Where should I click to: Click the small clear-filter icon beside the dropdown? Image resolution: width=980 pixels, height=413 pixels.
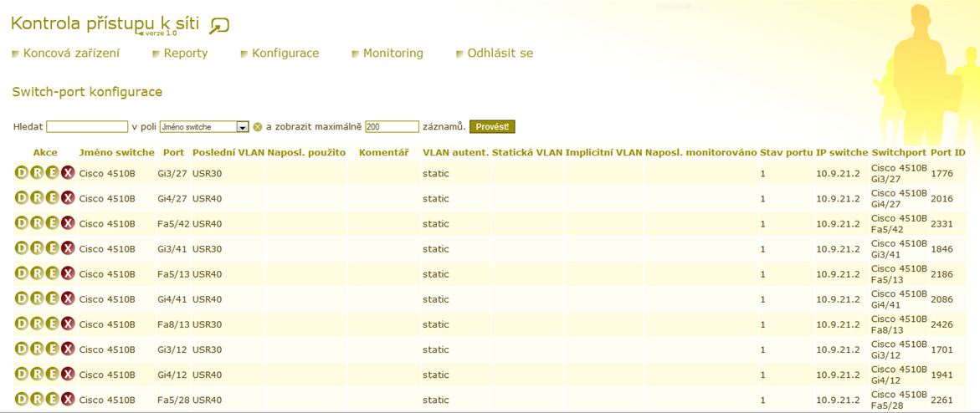click(x=258, y=127)
